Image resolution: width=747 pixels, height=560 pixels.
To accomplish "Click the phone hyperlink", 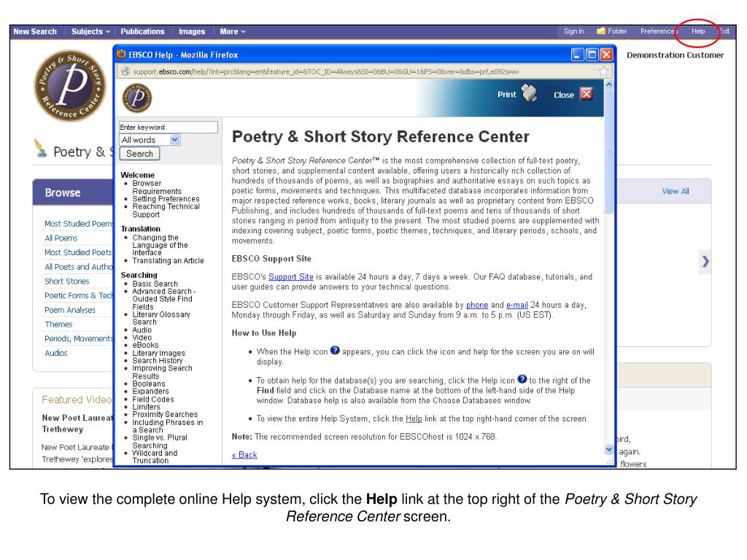I will click(477, 305).
